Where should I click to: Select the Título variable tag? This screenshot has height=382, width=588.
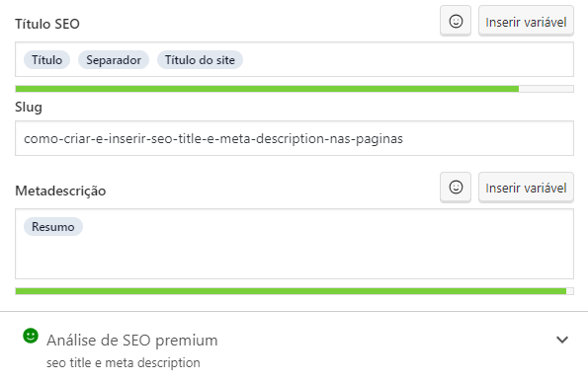pos(46,60)
